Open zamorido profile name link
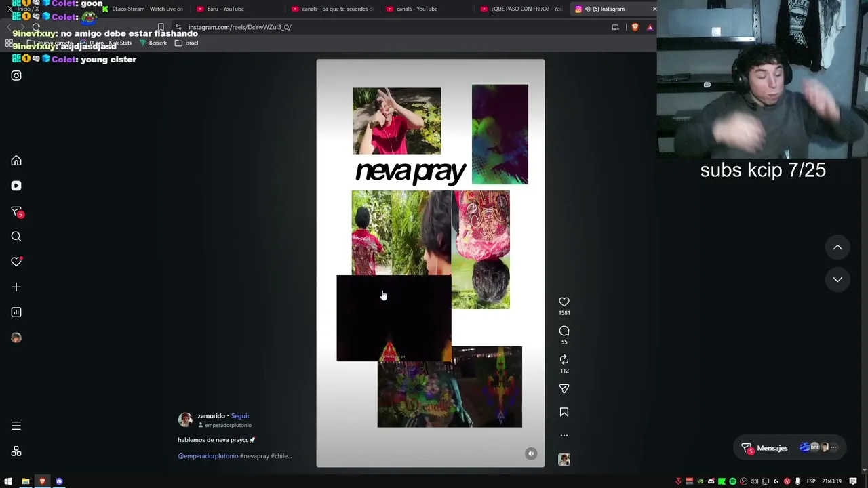The image size is (868, 488). pos(211,415)
